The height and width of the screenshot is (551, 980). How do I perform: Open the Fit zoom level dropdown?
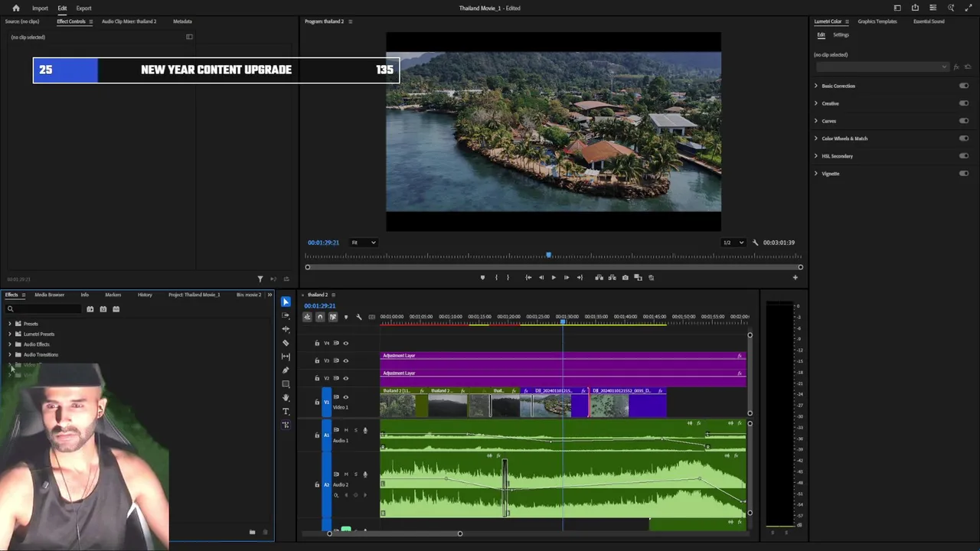pos(364,243)
